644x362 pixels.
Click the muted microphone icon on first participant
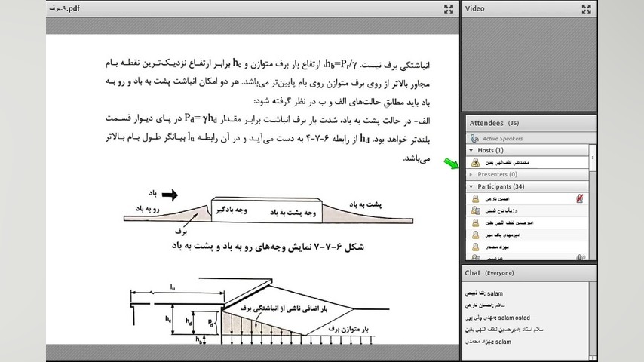(579, 198)
